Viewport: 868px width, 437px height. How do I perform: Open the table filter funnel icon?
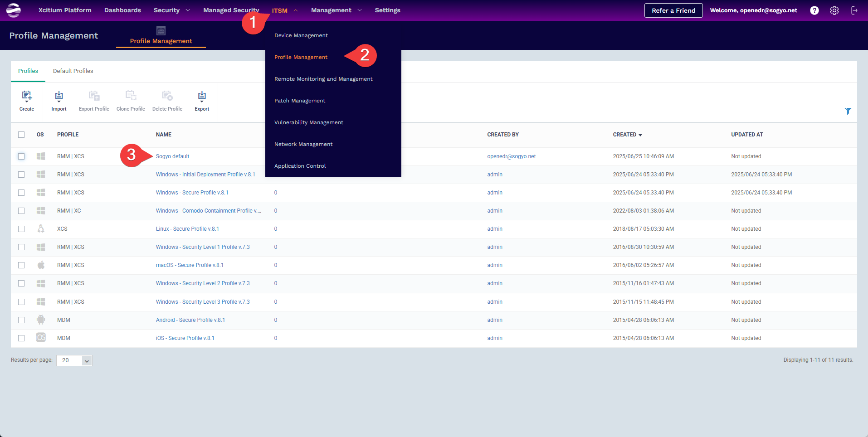pyautogui.click(x=848, y=111)
